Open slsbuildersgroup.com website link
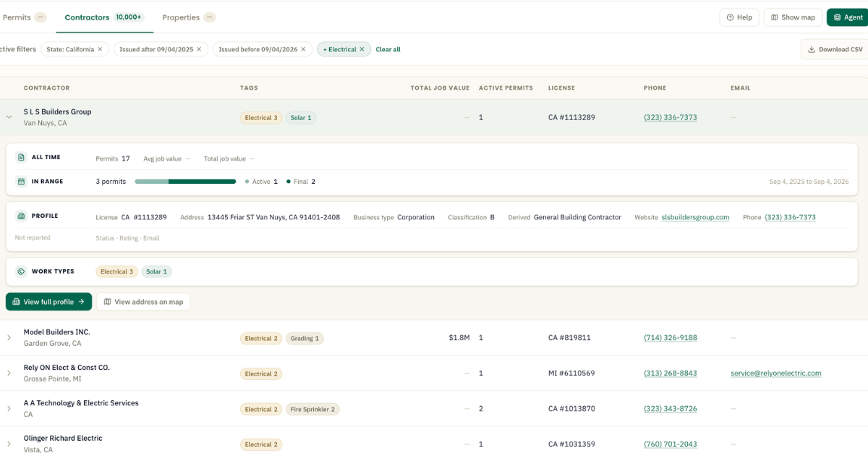 point(695,217)
